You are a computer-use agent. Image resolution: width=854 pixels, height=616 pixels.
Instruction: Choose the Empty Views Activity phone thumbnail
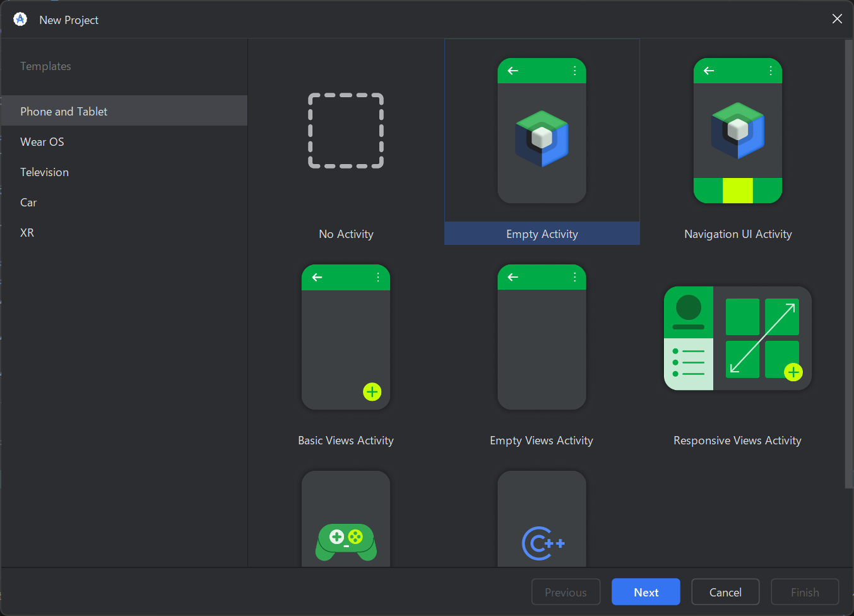coord(542,337)
